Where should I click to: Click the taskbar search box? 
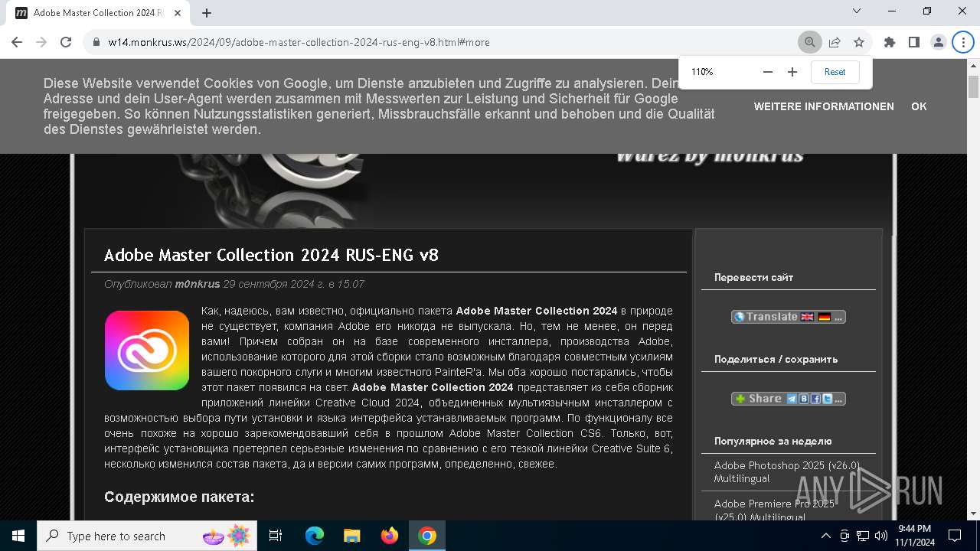(148, 536)
